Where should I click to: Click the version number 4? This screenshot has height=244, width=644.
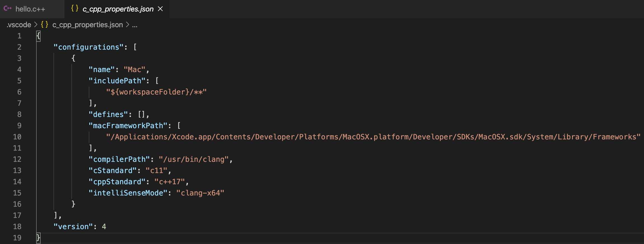pyautogui.click(x=104, y=227)
